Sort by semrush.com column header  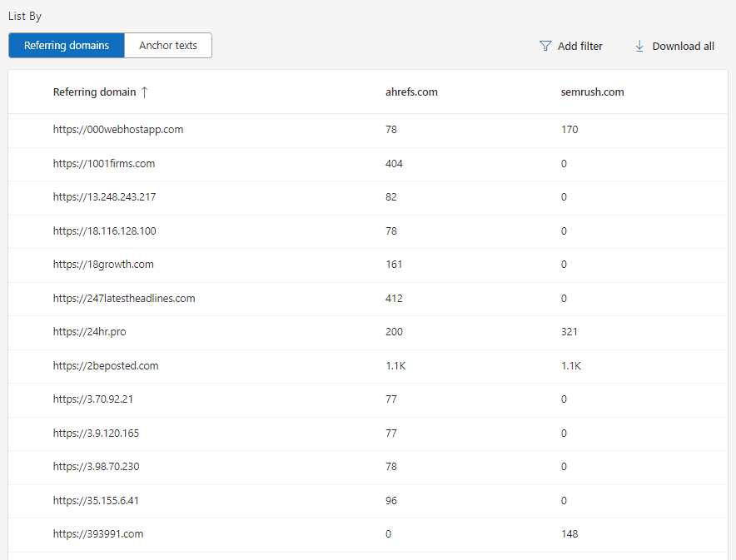[x=592, y=92]
